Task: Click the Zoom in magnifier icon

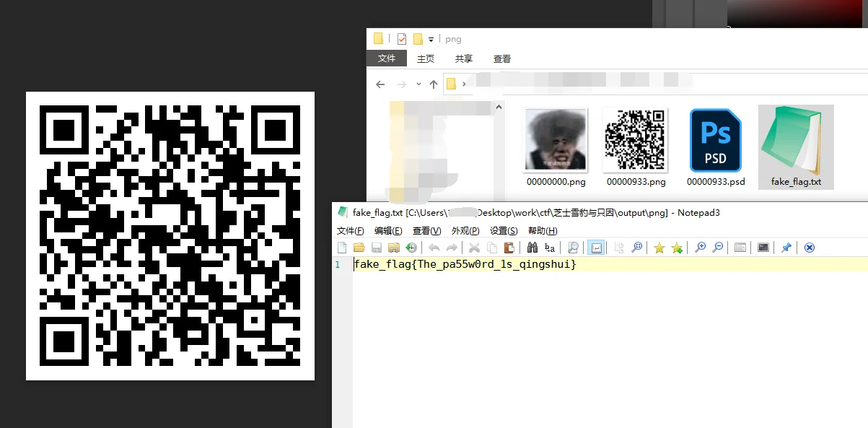Action: [700, 248]
